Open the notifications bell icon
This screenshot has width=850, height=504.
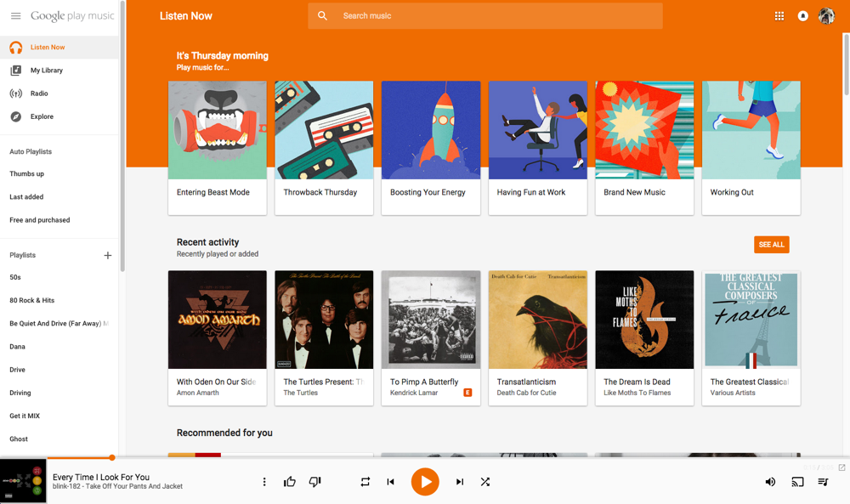click(802, 16)
